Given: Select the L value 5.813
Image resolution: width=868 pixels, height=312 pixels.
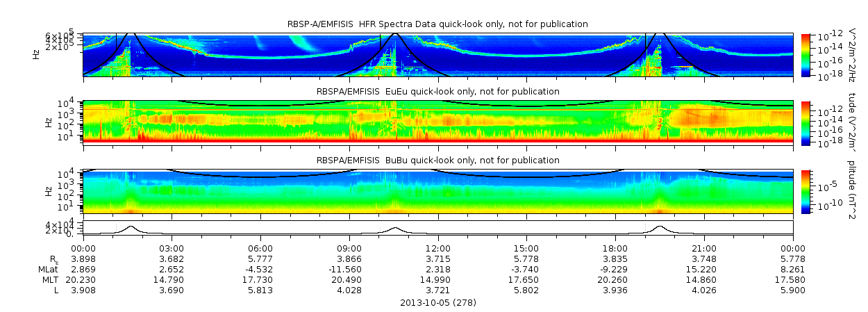Looking at the screenshot, I should pos(260,290).
